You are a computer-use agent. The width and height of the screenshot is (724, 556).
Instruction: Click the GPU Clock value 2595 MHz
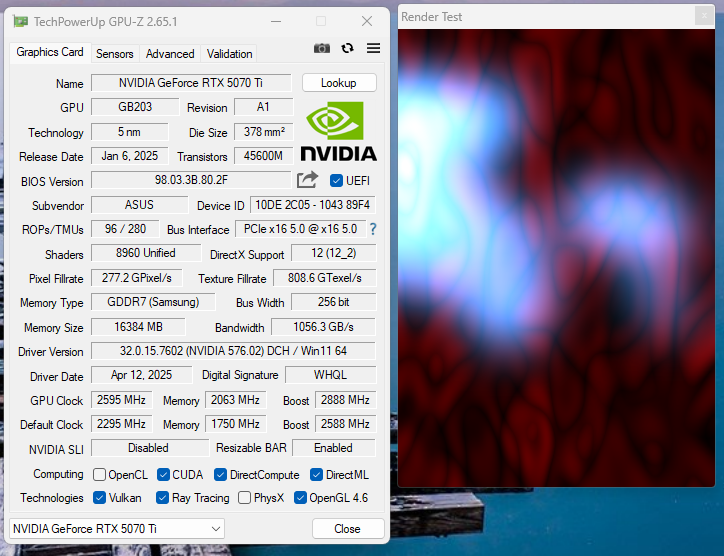[121, 400]
